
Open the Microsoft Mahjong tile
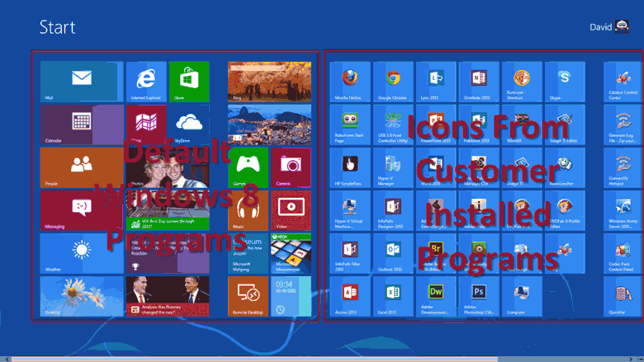pos(248,253)
